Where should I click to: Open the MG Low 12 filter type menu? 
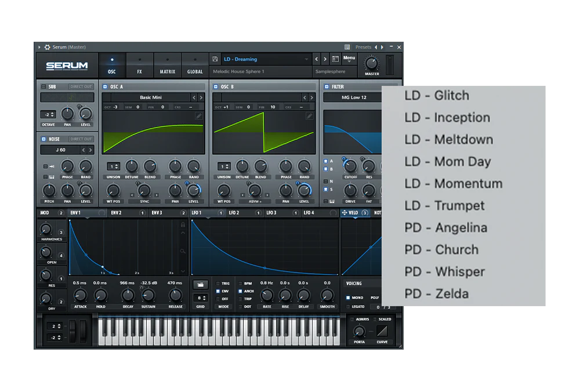pyautogui.click(x=354, y=97)
